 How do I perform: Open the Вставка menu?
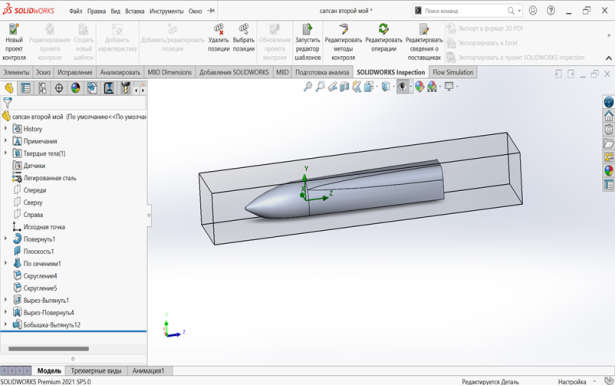coord(135,11)
